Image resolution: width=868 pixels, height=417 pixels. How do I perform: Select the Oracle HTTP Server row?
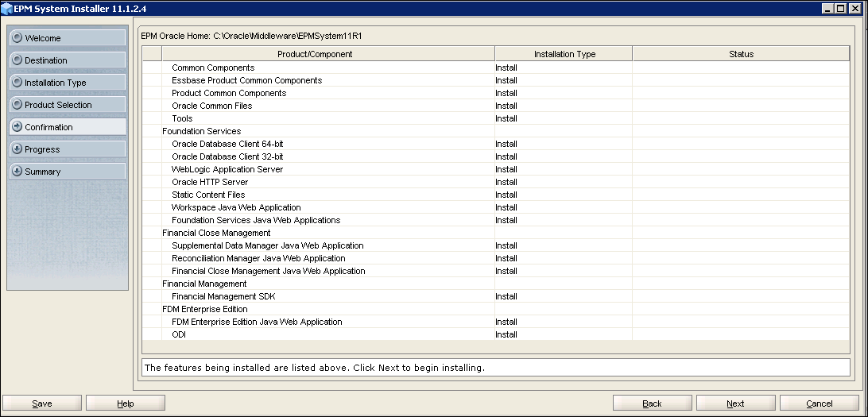(495, 182)
